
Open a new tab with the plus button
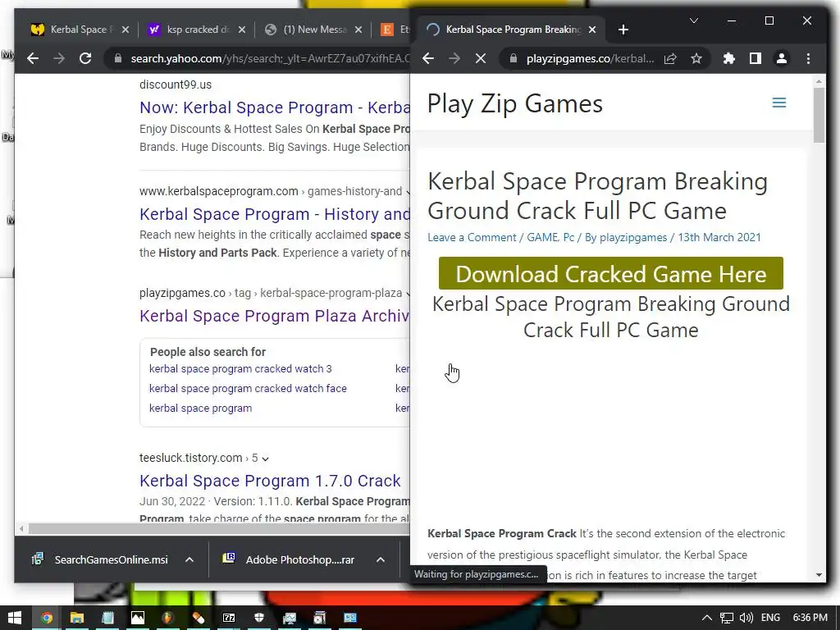[x=623, y=30]
